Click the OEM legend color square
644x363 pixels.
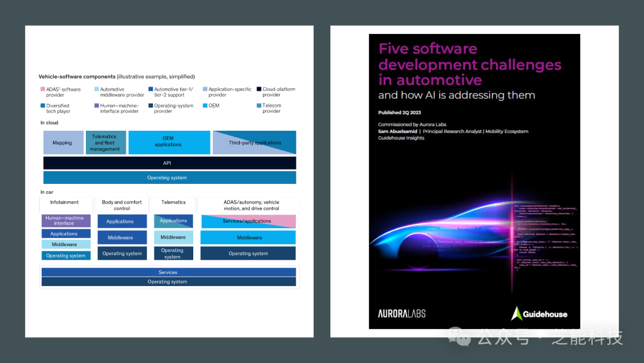click(205, 106)
